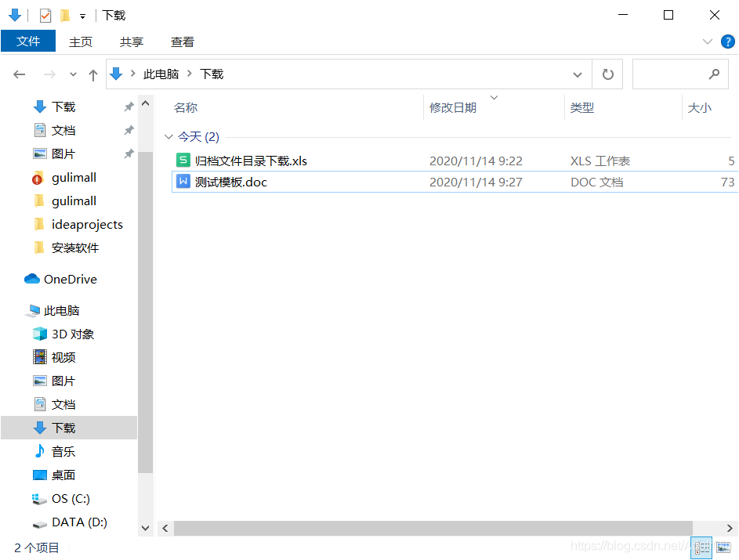Viewport: 739px width, 560px height.
Task: Click the magnifier search icon
Action: pyautogui.click(x=715, y=74)
